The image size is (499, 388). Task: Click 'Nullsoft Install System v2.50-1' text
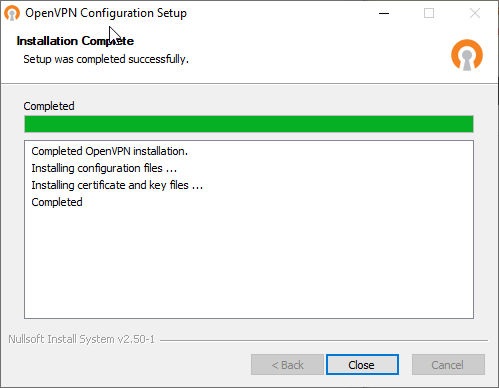pos(82,339)
